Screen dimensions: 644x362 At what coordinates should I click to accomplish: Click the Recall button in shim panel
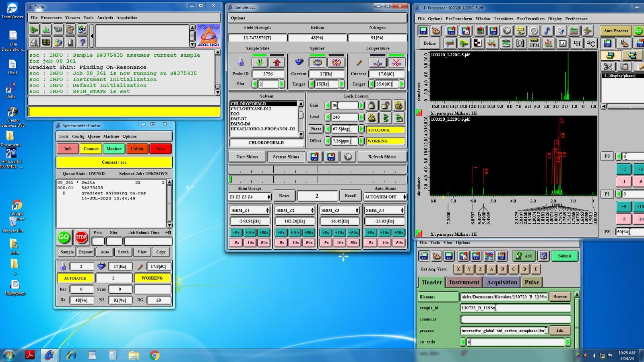[x=350, y=196]
